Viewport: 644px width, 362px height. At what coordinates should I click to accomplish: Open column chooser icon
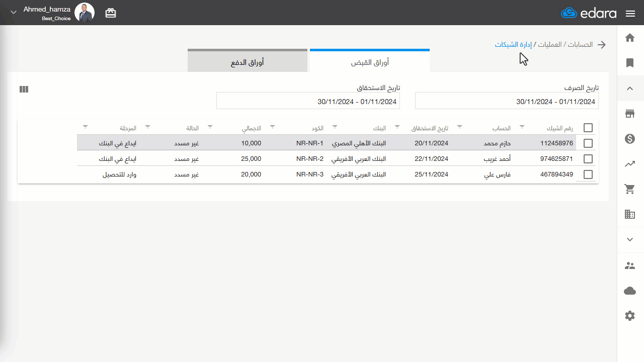pos(24,89)
